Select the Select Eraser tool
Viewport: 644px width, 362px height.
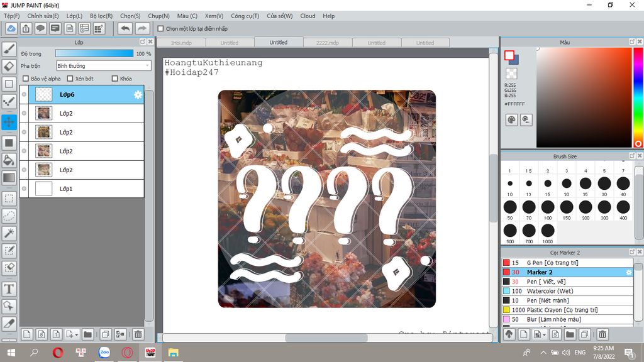(9, 268)
